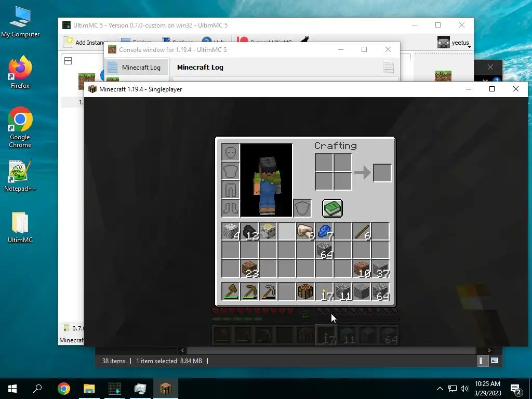The image size is (532, 399).
Task: Click the bottom-right crafting grid slot
Action: tap(343, 181)
